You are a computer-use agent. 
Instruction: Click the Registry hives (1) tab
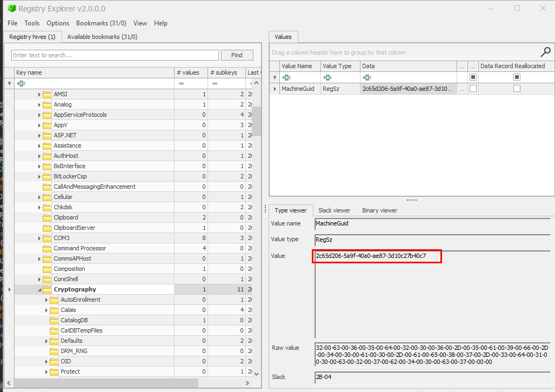point(32,37)
